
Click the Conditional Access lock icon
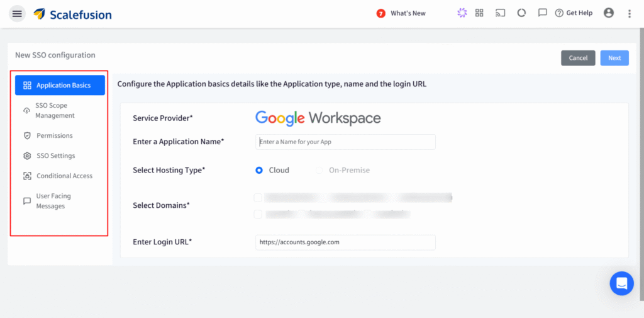pyautogui.click(x=28, y=176)
